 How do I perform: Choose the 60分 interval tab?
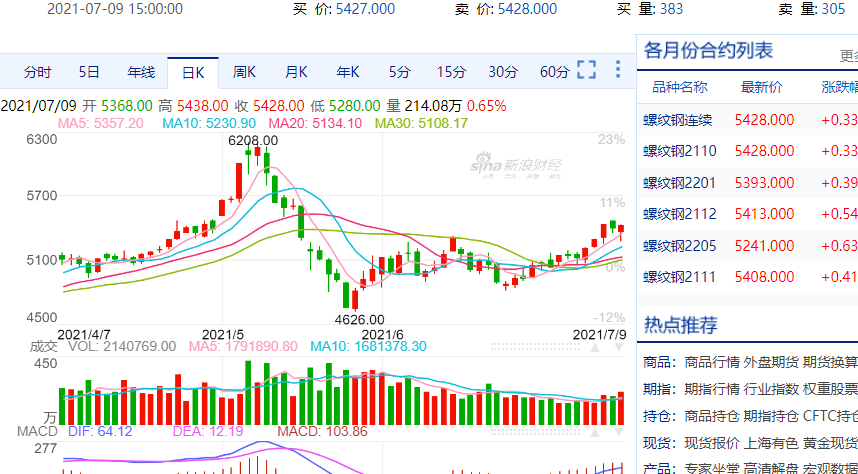pyautogui.click(x=554, y=72)
